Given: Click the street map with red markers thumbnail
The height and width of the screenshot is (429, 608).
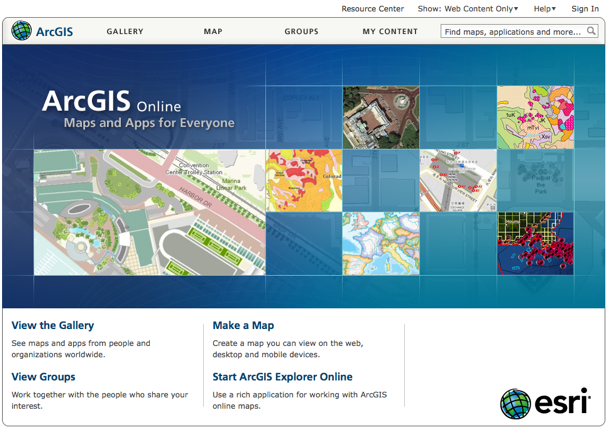Looking at the screenshot, I should click(458, 181).
